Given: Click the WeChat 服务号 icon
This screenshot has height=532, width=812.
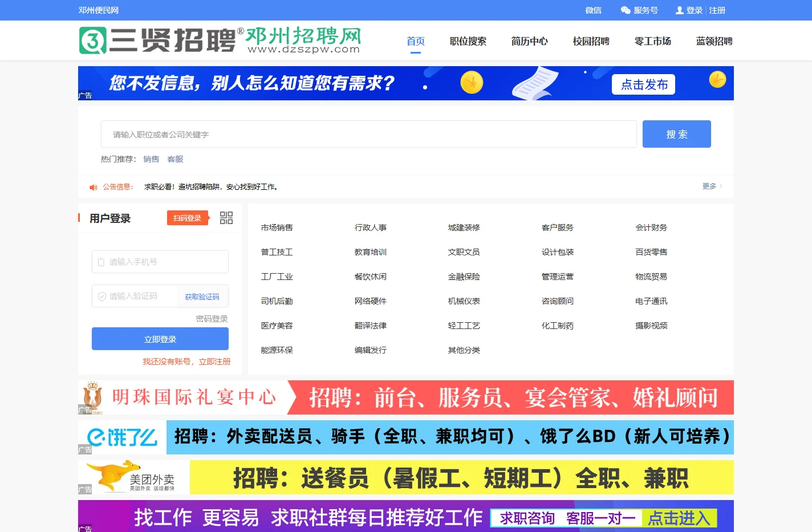Looking at the screenshot, I should (626, 10).
